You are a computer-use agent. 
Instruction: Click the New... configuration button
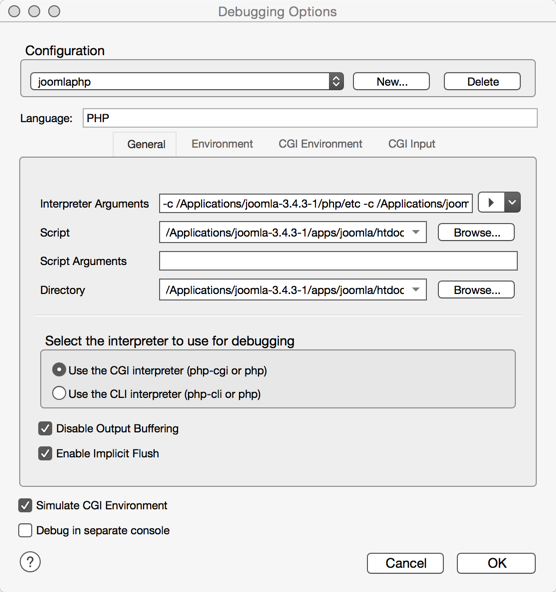pyautogui.click(x=391, y=81)
